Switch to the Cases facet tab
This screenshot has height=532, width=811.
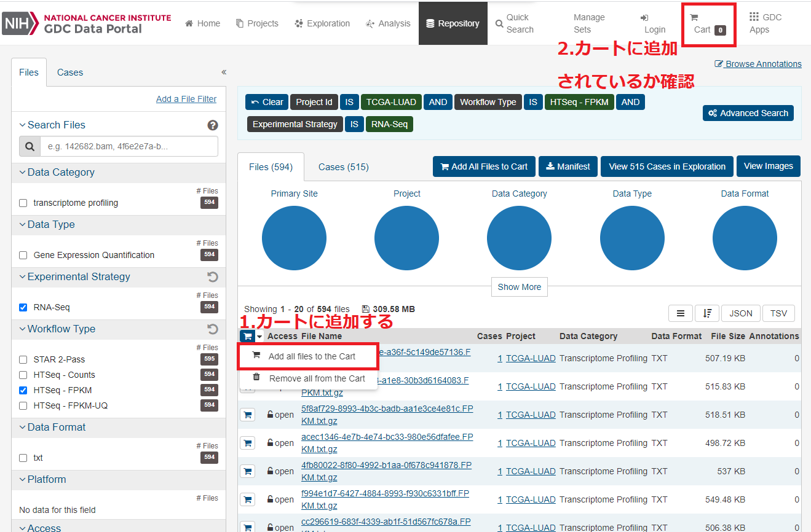70,72
